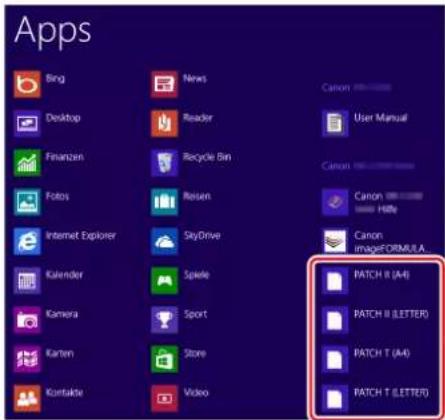Click the SkyDrive label text

coord(202,236)
